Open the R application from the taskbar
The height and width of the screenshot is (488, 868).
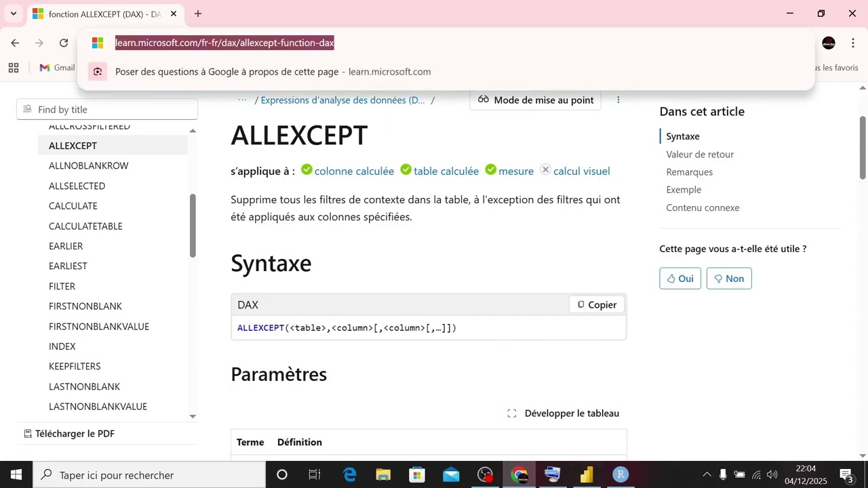620,474
